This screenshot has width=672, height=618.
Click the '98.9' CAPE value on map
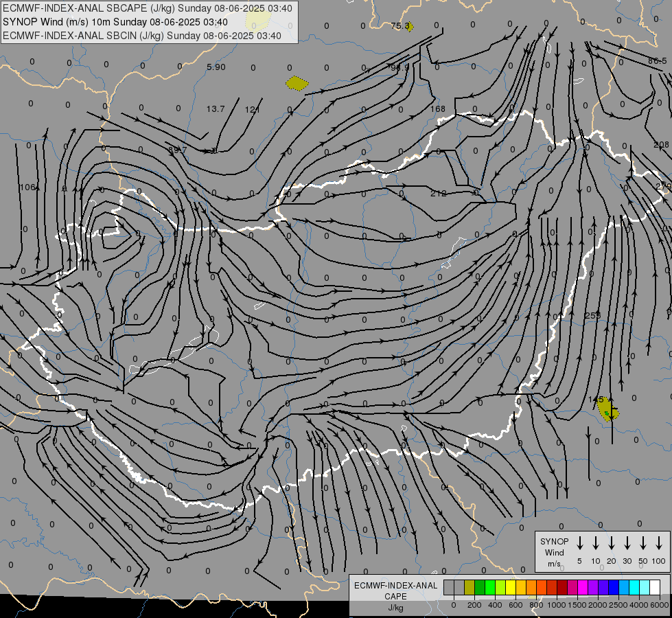coord(399,67)
